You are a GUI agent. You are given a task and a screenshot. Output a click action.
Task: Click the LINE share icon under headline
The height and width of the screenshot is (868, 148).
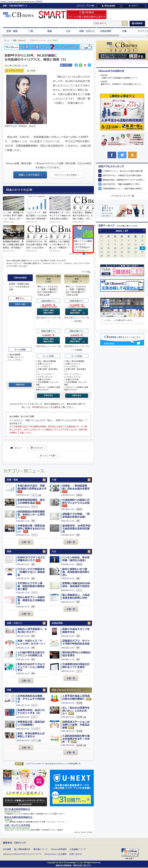click(x=81, y=65)
